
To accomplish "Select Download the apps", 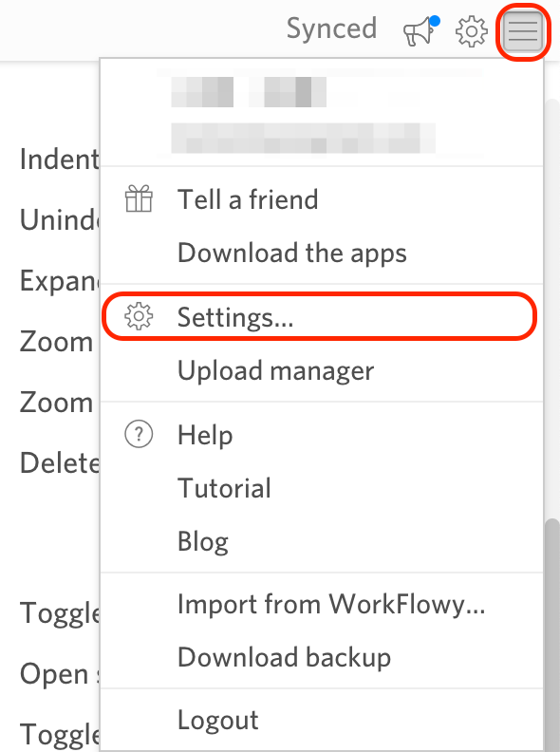I will pos(292,253).
